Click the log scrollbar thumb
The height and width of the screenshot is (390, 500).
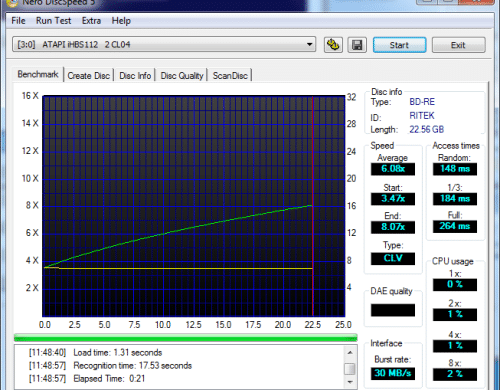pos(350,369)
